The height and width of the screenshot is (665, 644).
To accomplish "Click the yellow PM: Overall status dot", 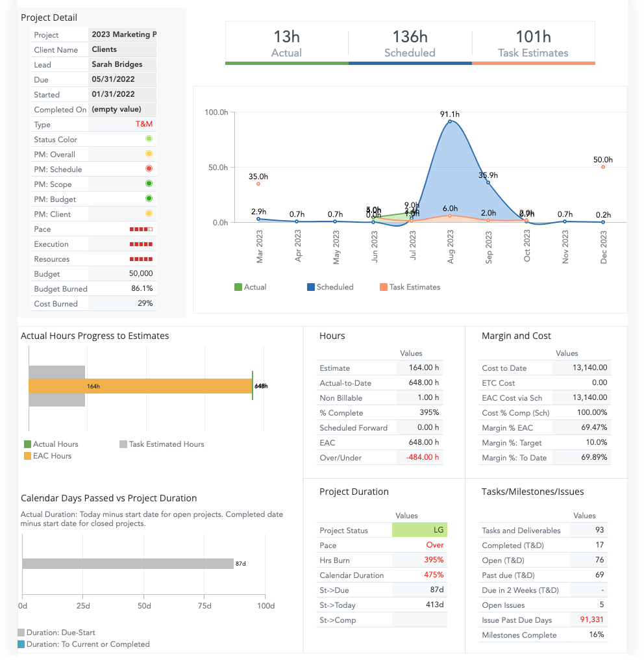I will click(x=149, y=154).
